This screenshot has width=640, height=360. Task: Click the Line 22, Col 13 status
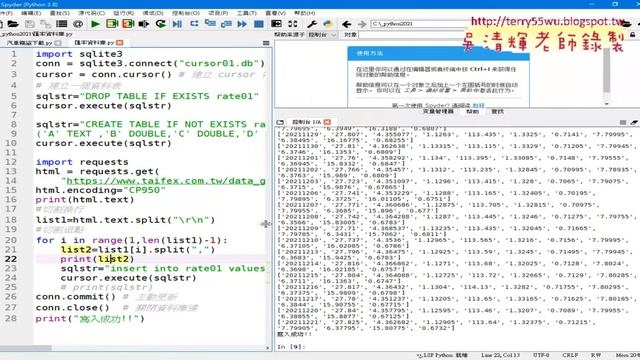[500, 355]
